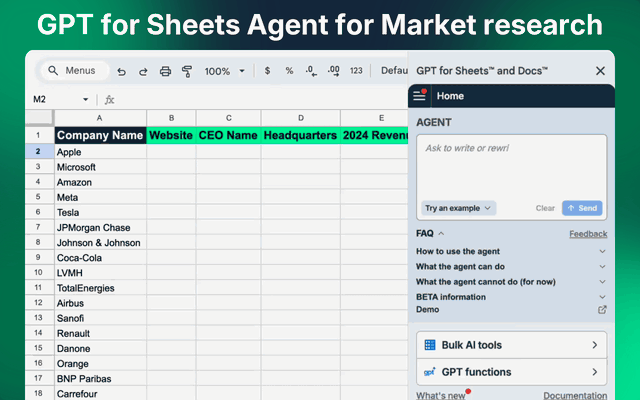640x400 pixels.
Task: Open more number formats (123)
Action: (x=356, y=71)
